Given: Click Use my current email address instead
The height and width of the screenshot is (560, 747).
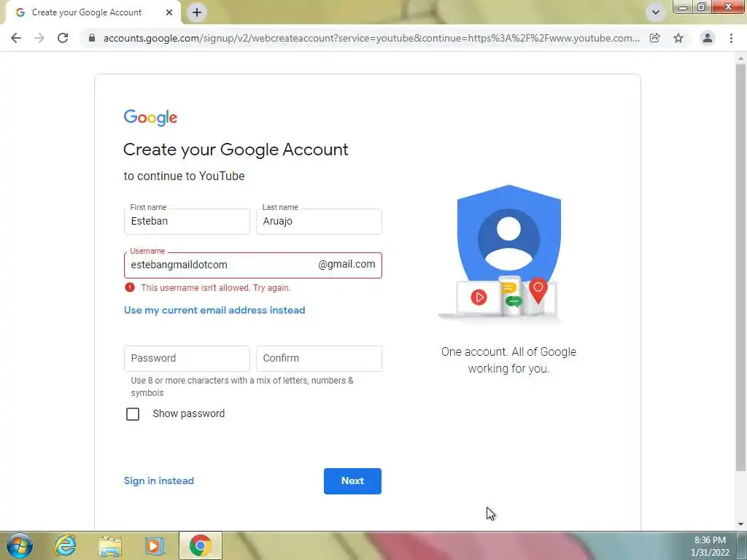Looking at the screenshot, I should (214, 311).
